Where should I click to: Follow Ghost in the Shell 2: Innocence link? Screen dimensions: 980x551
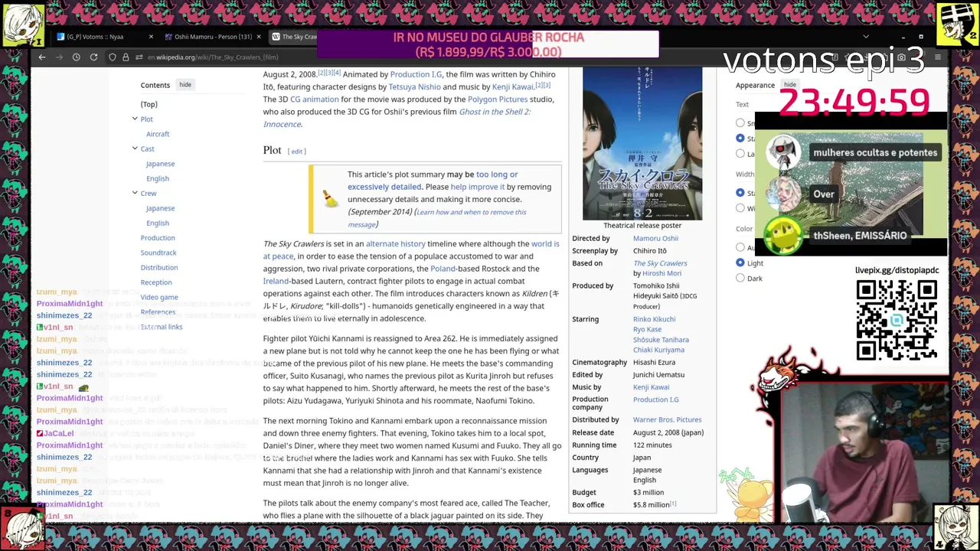pyautogui.click(x=397, y=118)
